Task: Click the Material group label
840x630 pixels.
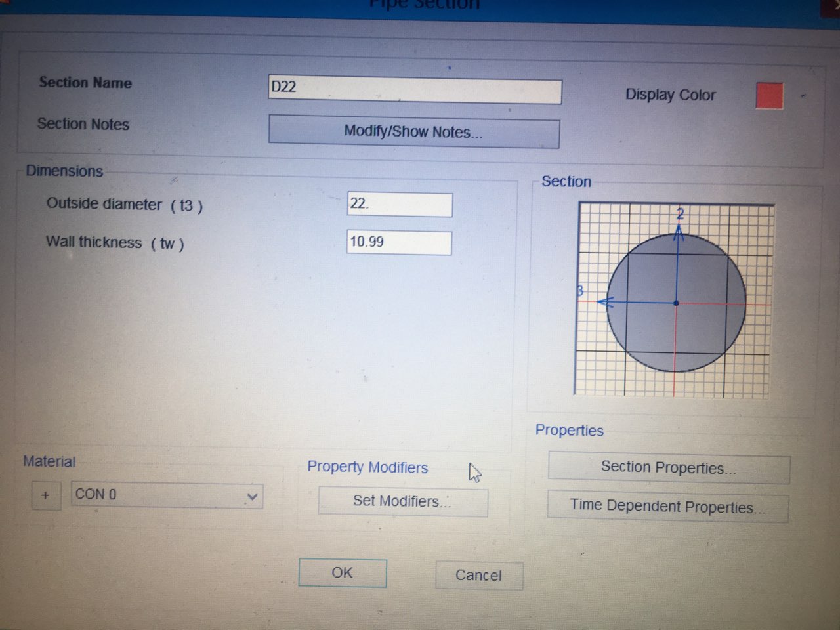Action: coord(49,461)
